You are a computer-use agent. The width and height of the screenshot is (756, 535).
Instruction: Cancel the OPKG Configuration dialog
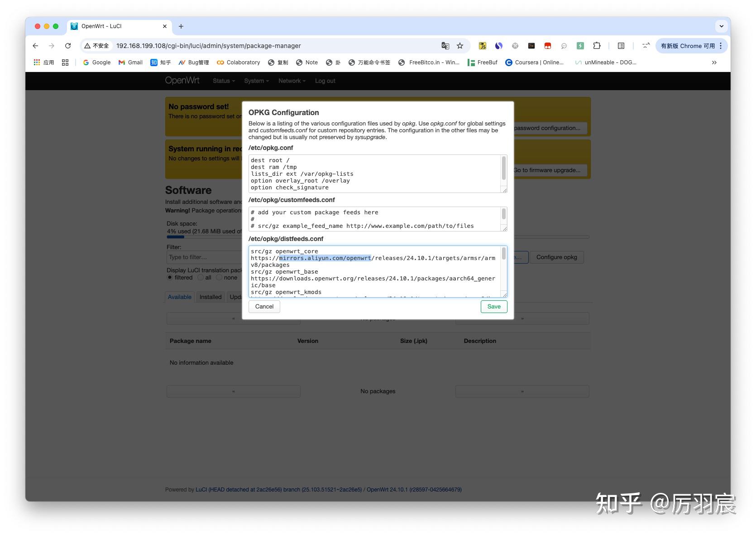(x=264, y=307)
